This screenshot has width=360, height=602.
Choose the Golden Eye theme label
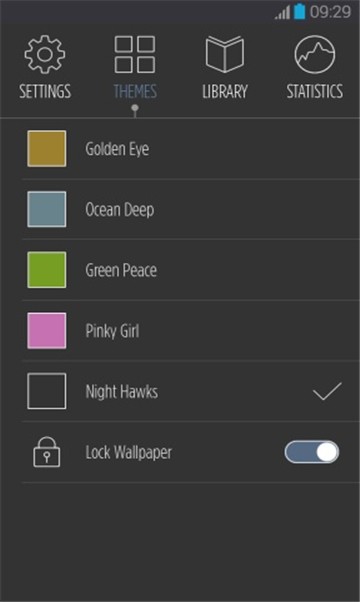point(117,149)
